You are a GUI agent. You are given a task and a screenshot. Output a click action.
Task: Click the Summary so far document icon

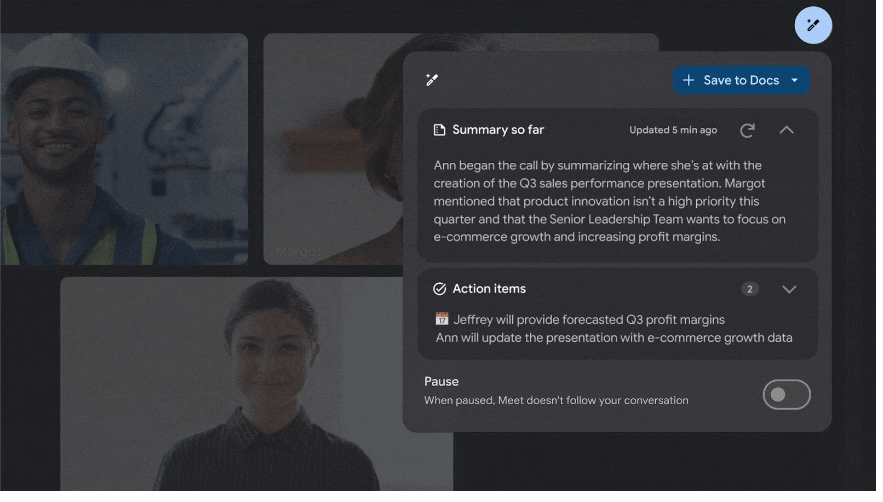pyautogui.click(x=439, y=130)
